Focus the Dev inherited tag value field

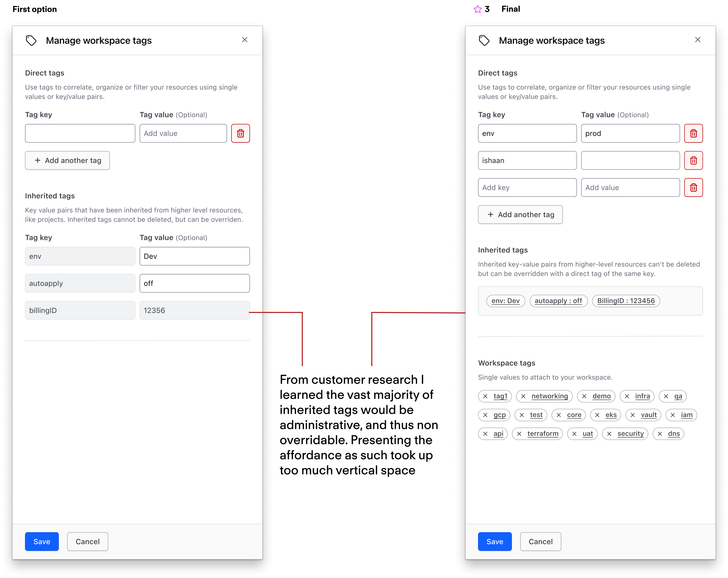(x=194, y=256)
